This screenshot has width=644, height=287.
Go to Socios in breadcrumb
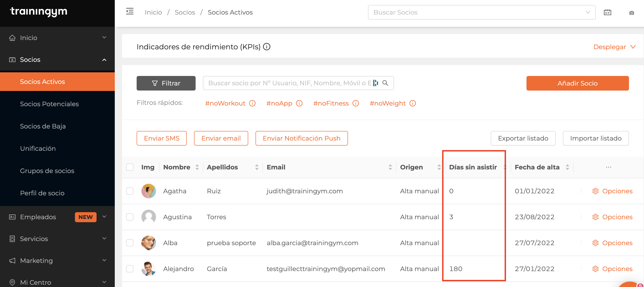(185, 12)
